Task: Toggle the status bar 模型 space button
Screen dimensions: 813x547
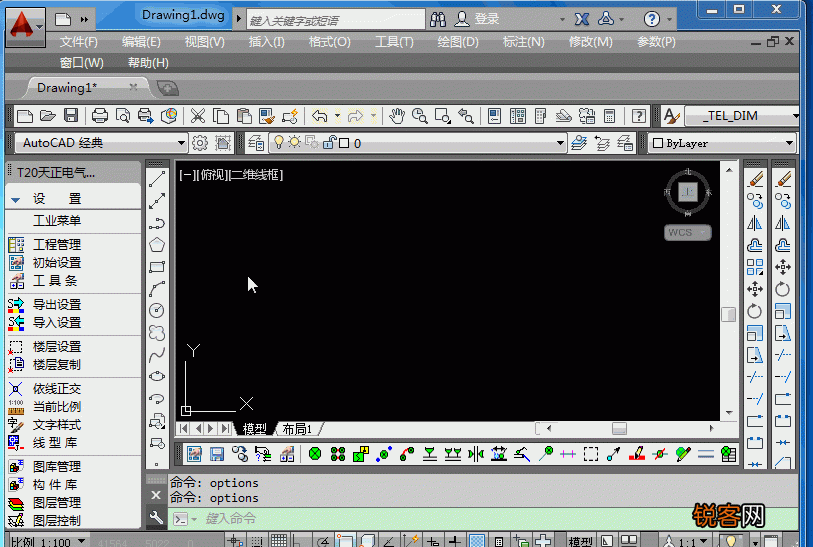Action: (580, 542)
